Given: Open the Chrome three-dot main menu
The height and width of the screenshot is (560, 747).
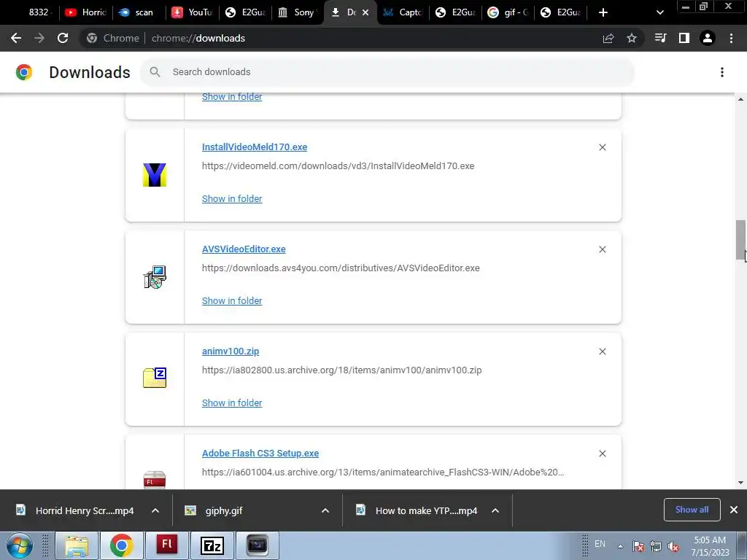Looking at the screenshot, I should pyautogui.click(x=731, y=38).
